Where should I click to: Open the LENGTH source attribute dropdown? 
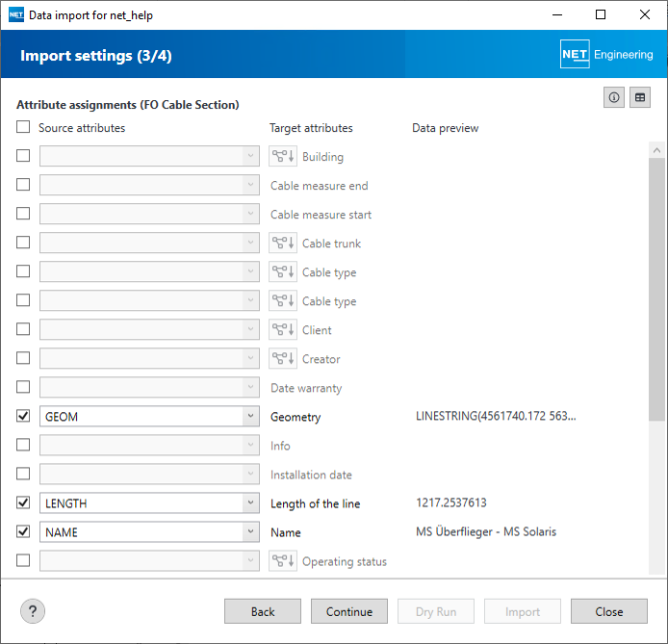point(250,503)
